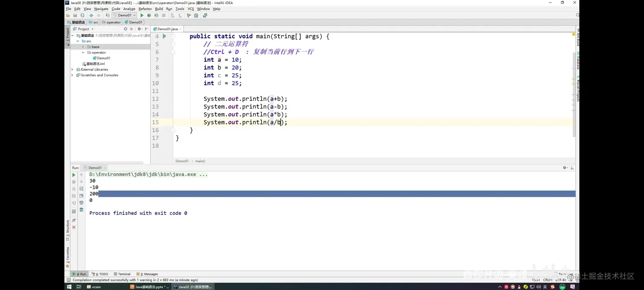The height and width of the screenshot is (290, 644).
Task: Click the main() breadcrumb below the editor
Action: click(x=200, y=161)
